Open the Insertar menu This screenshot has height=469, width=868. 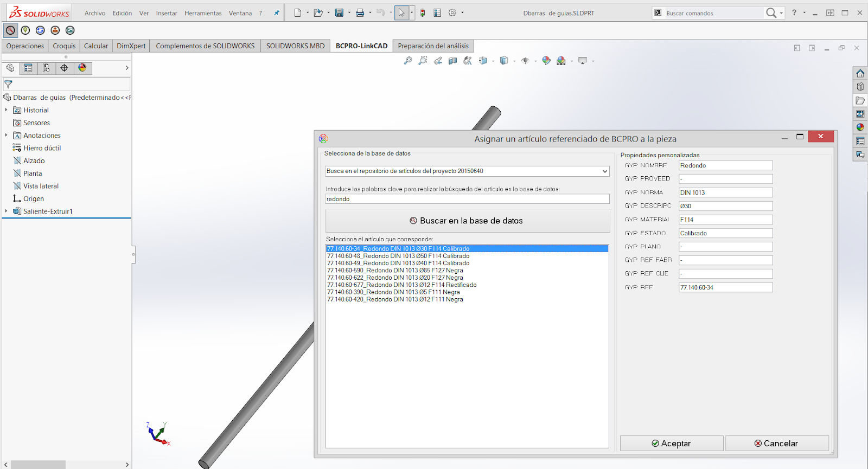click(x=167, y=13)
